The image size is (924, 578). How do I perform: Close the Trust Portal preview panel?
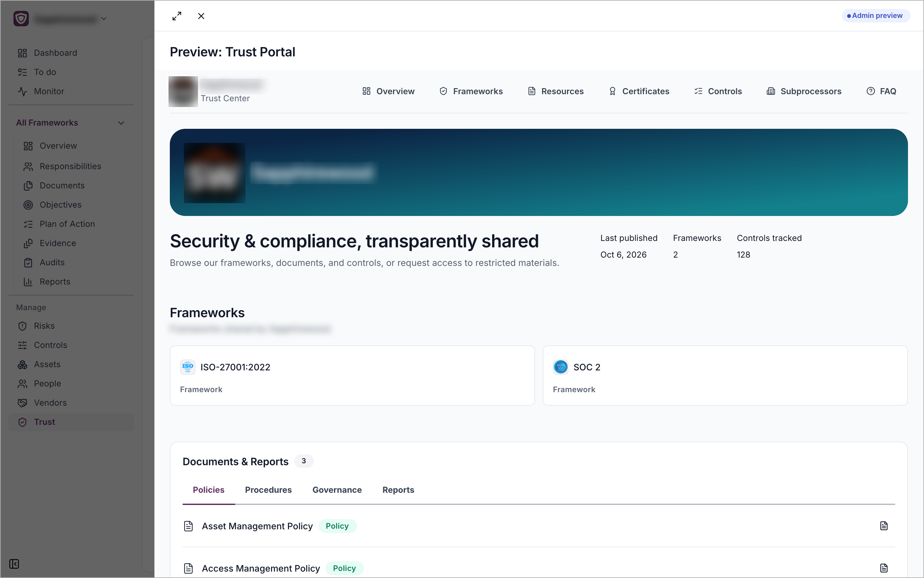point(201,16)
